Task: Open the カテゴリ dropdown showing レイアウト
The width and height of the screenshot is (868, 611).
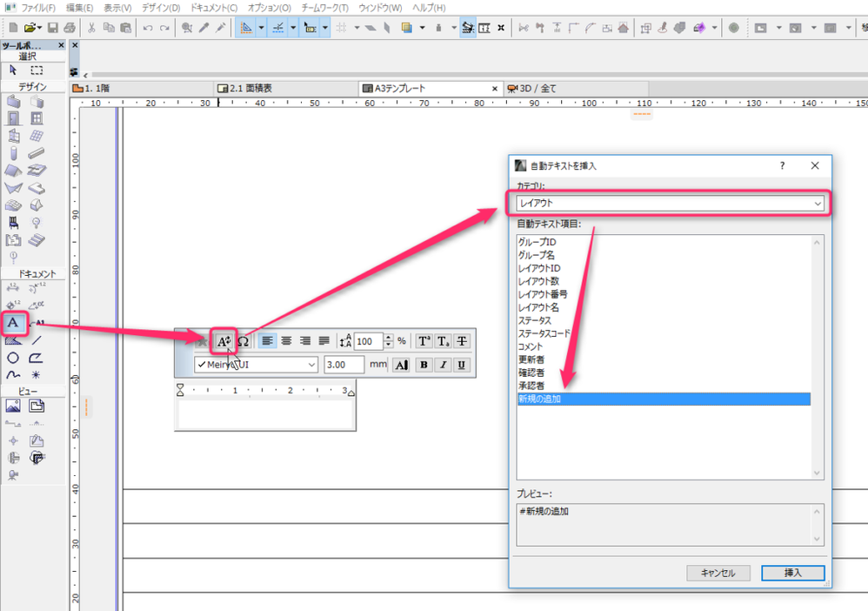Action: pos(670,204)
